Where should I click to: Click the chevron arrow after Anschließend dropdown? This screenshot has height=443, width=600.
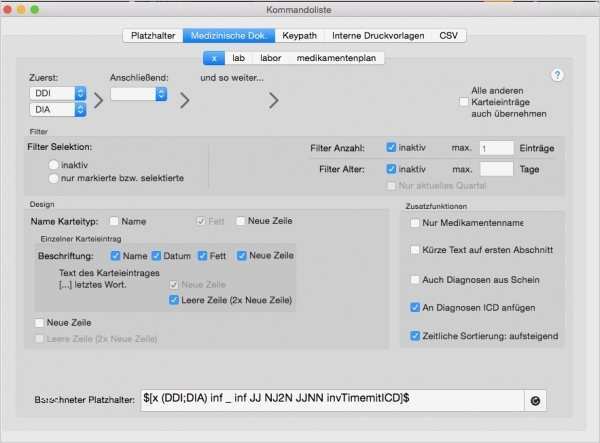[x=185, y=101]
